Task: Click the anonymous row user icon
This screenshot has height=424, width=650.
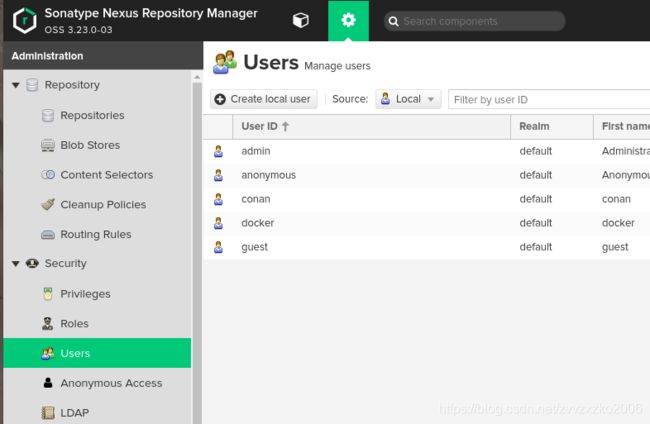Action: [218, 175]
